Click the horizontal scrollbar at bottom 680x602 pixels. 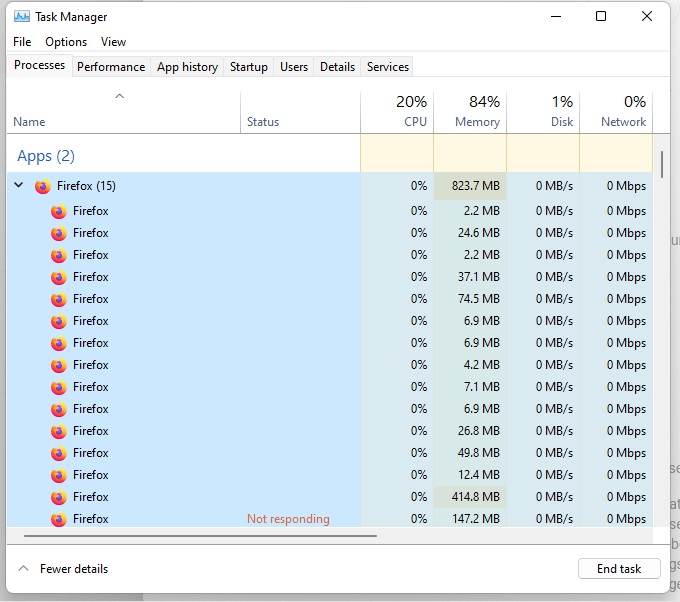200,536
